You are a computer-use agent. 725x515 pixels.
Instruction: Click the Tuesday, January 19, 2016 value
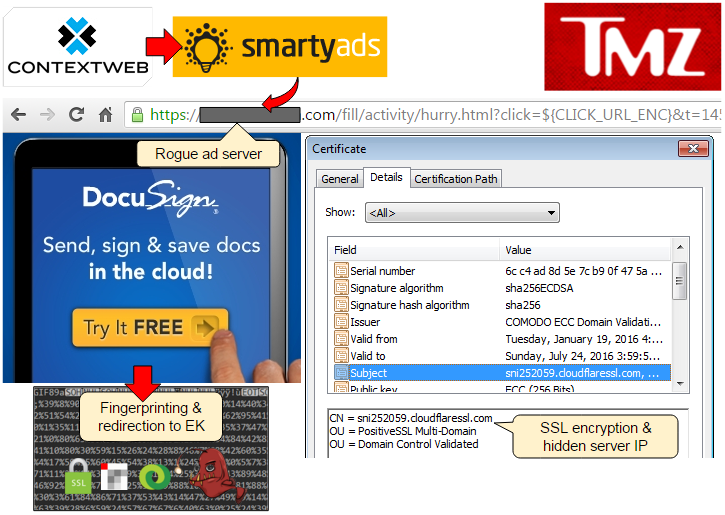[584, 339]
